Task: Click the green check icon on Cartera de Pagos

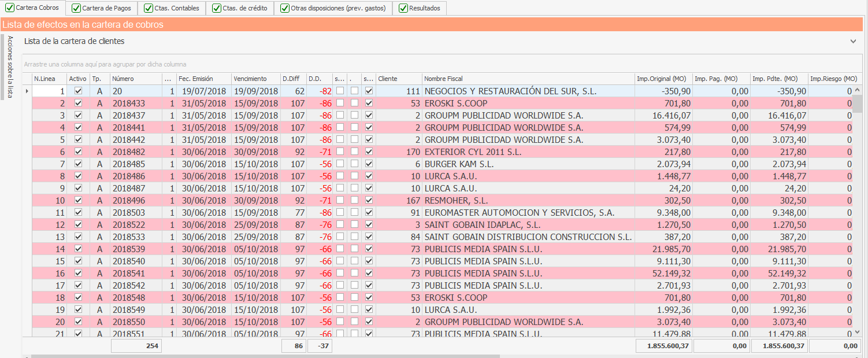Action: 76,8
